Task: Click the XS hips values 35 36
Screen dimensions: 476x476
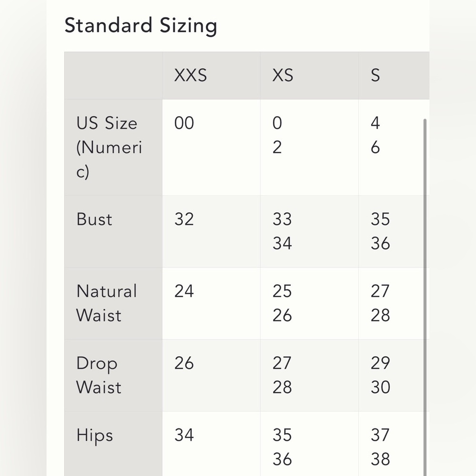Action: 282,447
